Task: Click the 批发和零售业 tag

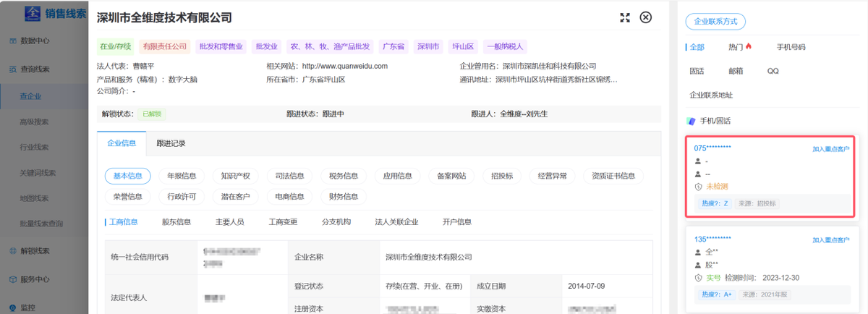Action: coord(221,46)
